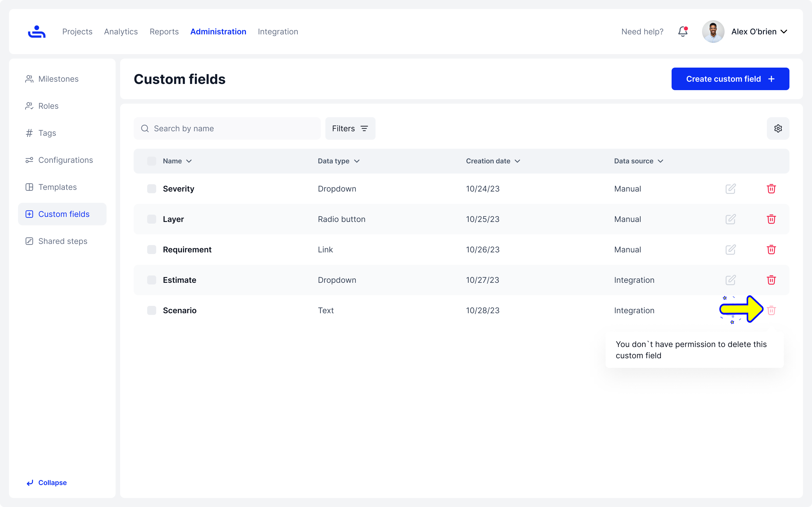The height and width of the screenshot is (507, 812).
Task: Open Alex O'brien user menu chevron
Action: [x=784, y=32]
